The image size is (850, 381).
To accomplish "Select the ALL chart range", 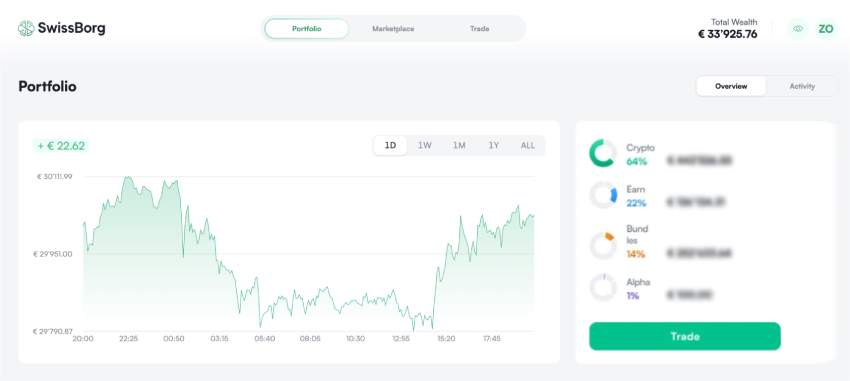I will pyautogui.click(x=527, y=145).
